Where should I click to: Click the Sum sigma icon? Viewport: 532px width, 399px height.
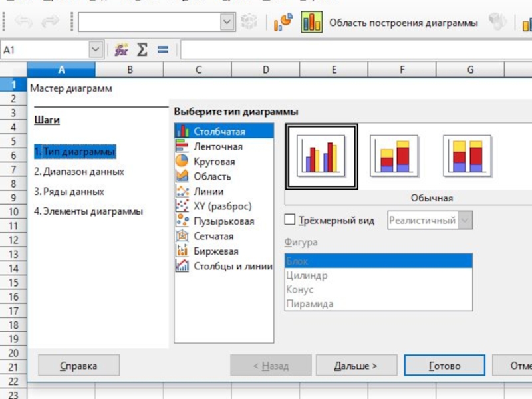tap(142, 50)
